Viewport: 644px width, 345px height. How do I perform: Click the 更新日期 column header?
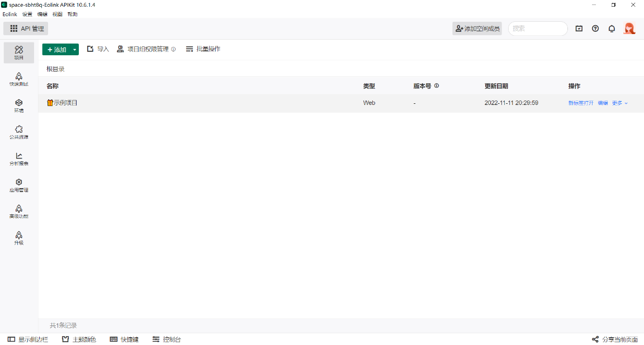[x=496, y=86]
